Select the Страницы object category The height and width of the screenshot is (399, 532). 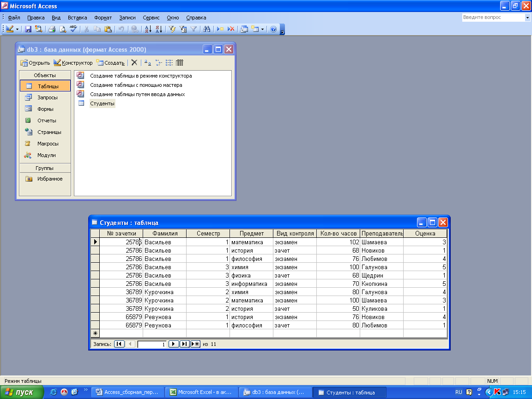pos(45,132)
